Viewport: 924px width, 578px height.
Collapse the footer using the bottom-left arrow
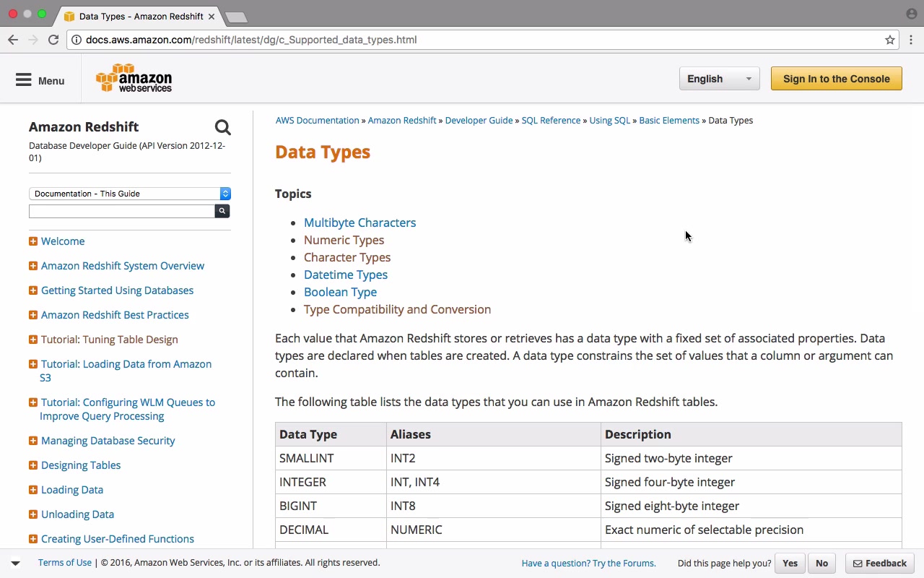pos(15,563)
